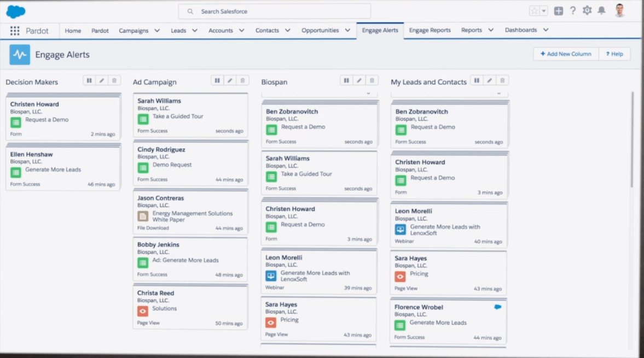The width and height of the screenshot is (644, 358).
Task: Click webinar icon on Leon Morelli Biospan card
Action: click(271, 276)
